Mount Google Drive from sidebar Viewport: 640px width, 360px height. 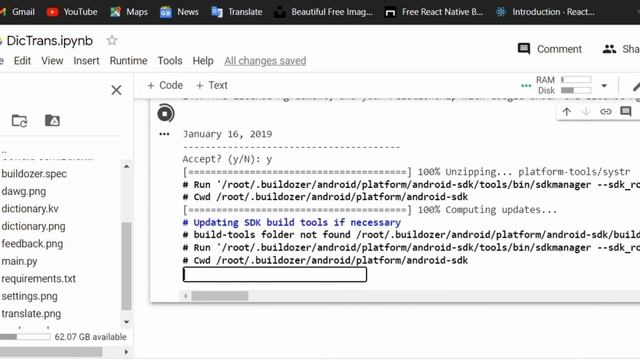[52, 120]
